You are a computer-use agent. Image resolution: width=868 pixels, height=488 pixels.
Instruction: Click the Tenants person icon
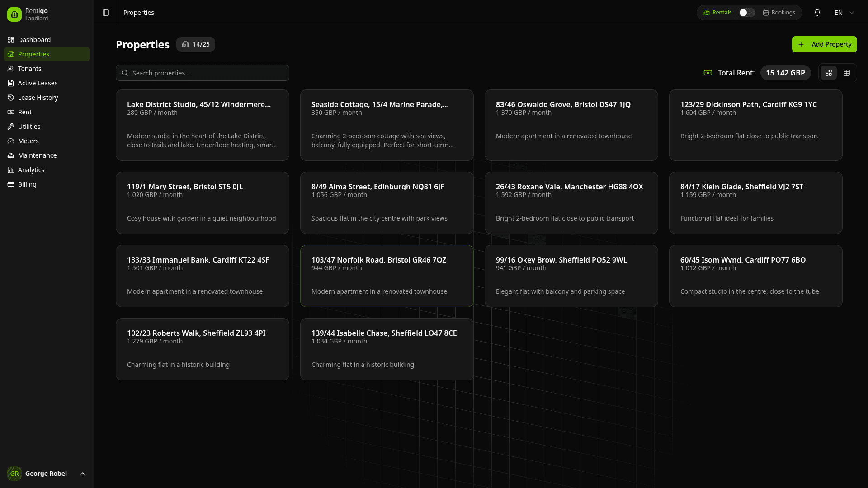[x=11, y=69]
